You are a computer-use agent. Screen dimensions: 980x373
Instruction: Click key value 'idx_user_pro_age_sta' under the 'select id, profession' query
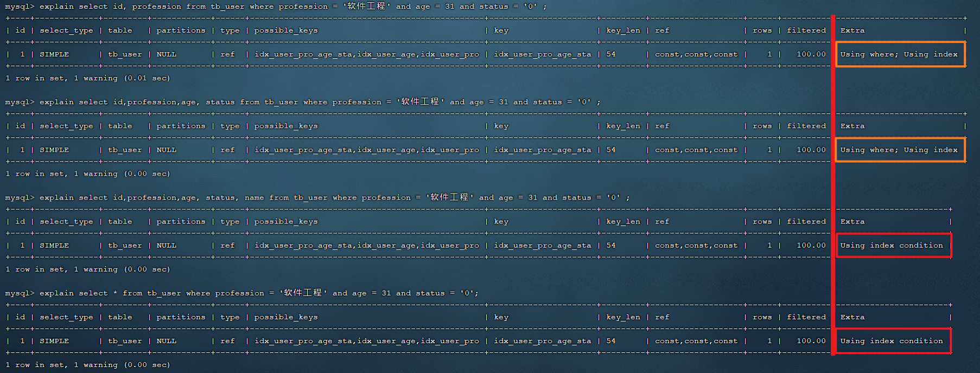coord(543,54)
